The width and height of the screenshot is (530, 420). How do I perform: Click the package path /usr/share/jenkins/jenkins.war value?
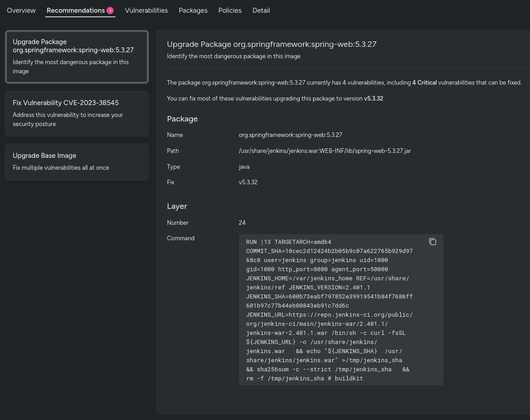(x=325, y=151)
